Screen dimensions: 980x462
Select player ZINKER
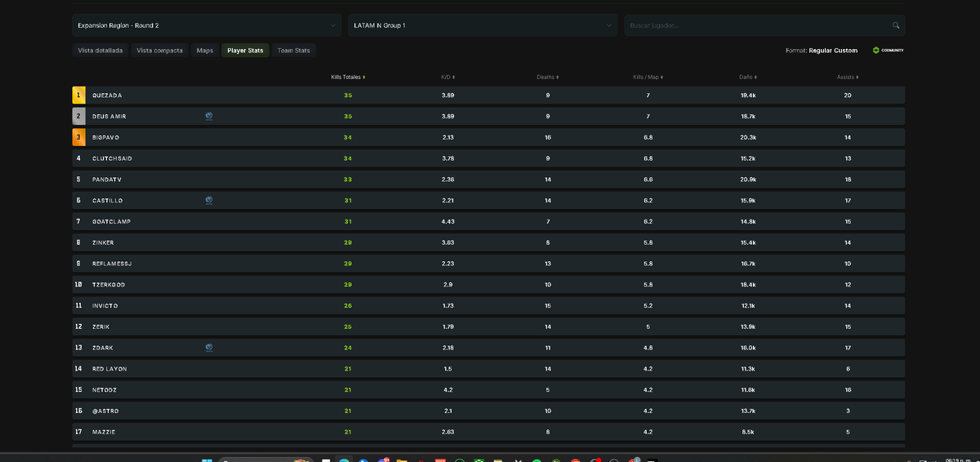[x=103, y=242]
